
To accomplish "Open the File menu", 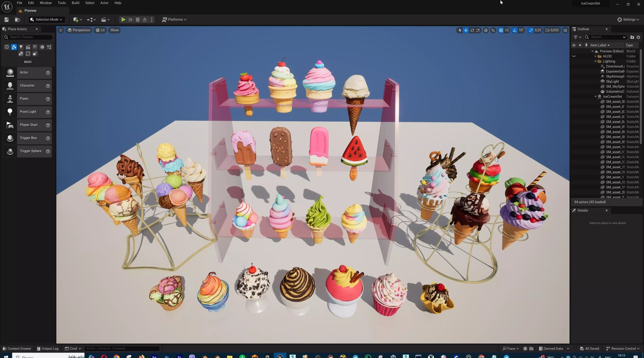I will point(19,3).
